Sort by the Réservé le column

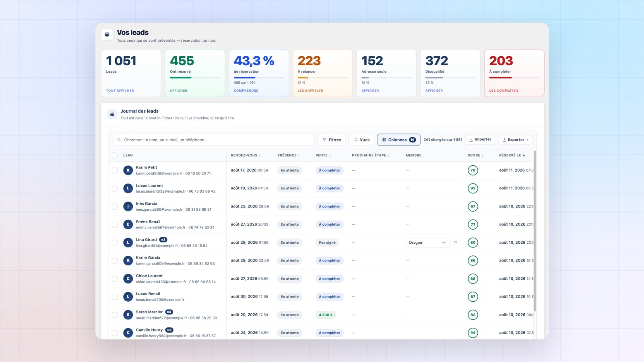tap(512, 155)
